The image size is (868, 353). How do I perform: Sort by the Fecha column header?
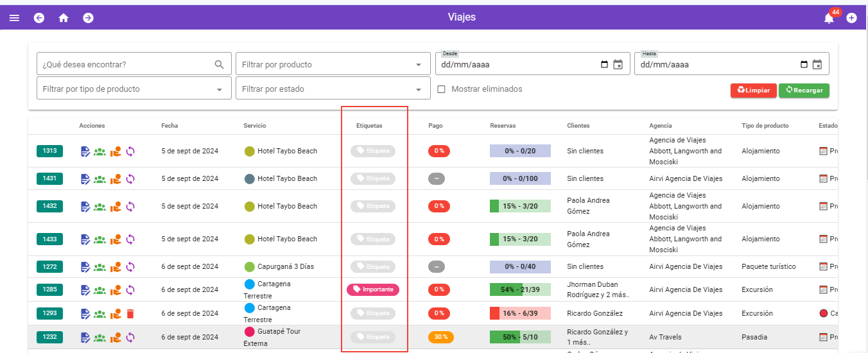(x=169, y=126)
